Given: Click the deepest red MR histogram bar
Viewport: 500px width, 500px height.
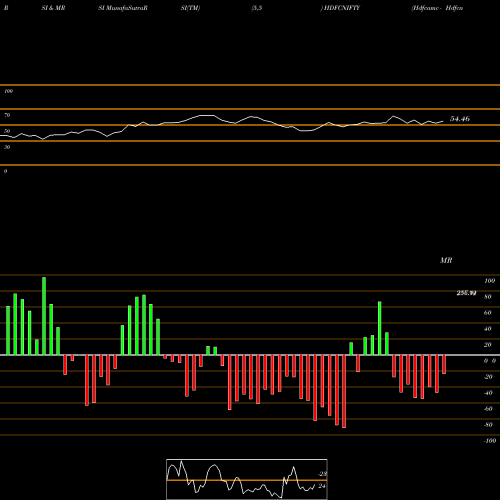Looking at the screenshot, I should (344, 391).
